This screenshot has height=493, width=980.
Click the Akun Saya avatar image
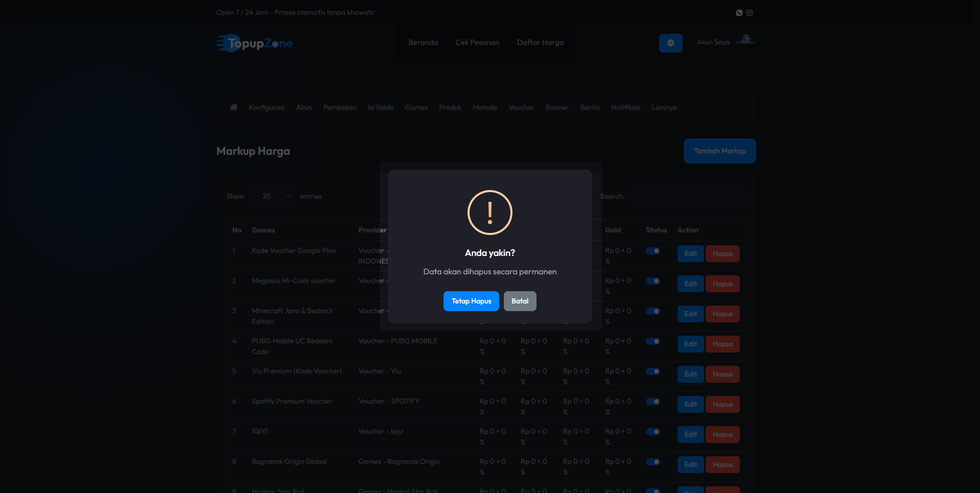[x=745, y=40]
